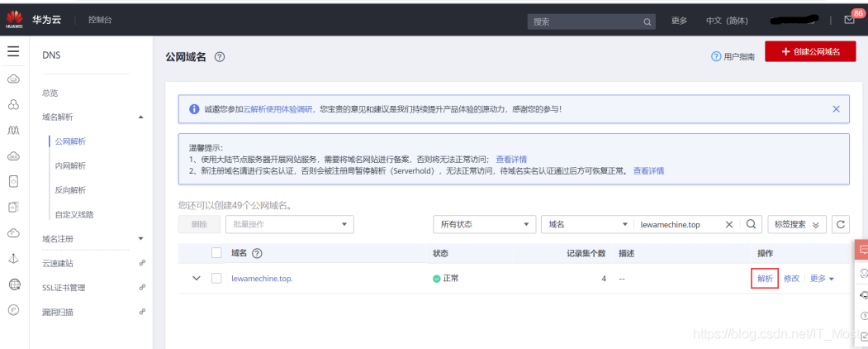Open external link icon beside 漏洞扫描

[142, 312]
